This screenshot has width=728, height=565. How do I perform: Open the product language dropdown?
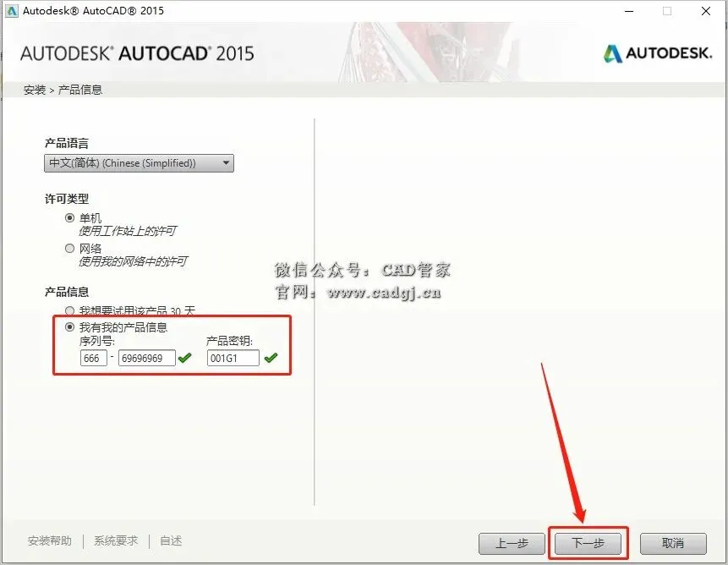tap(139, 163)
